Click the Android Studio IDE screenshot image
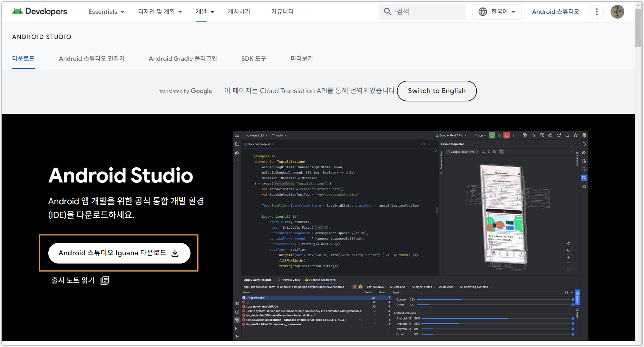This screenshot has width=644, height=347. click(x=410, y=236)
